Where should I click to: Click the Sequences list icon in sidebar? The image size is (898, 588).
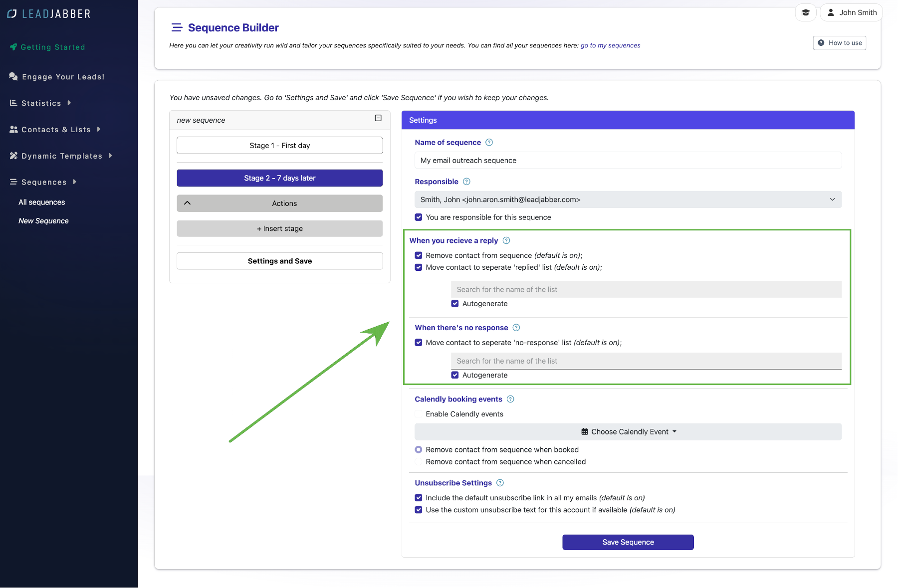click(x=13, y=182)
